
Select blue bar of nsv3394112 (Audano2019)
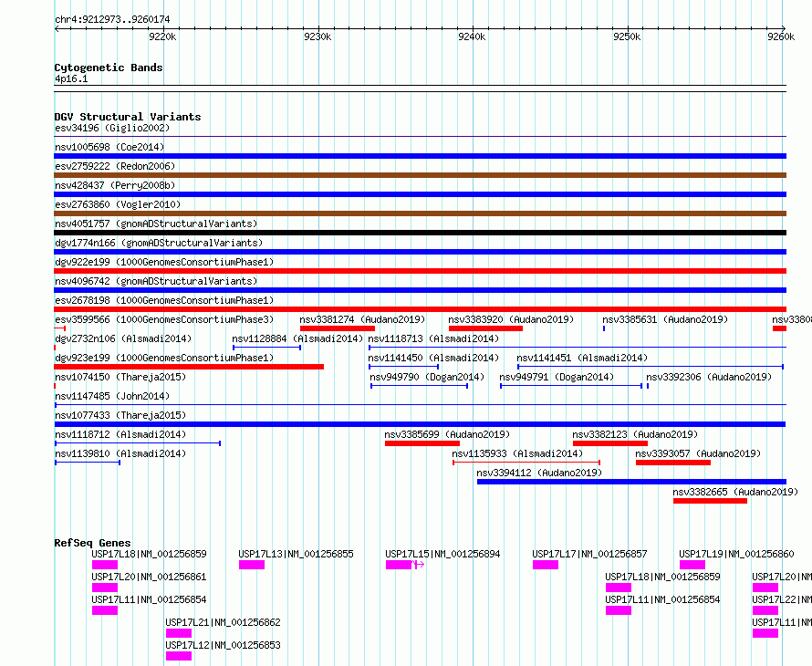click(631, 482)
